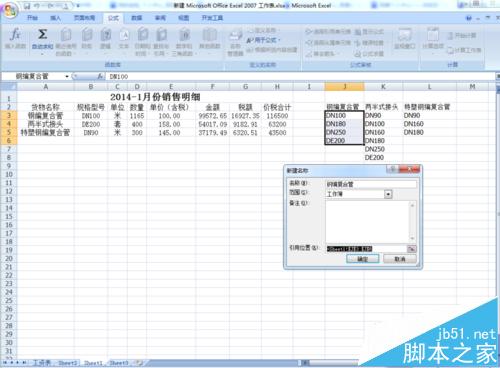Click 取消 (Cancel) in the New Name dialog

pyautogui.click(x=400, y=259)
